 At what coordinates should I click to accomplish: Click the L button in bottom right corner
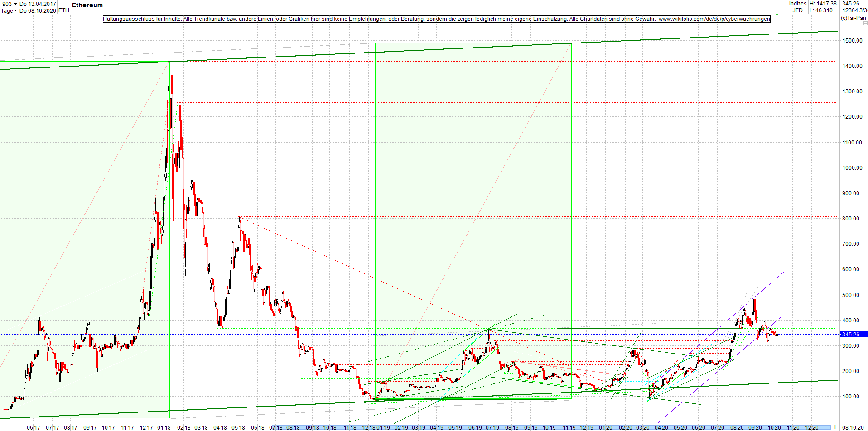(x=836, y=427)
